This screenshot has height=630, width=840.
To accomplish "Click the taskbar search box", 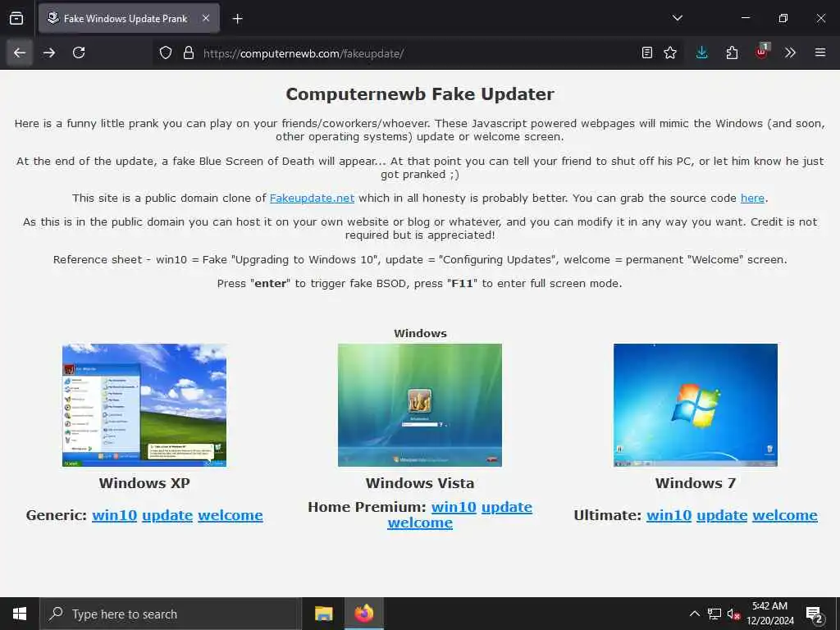I will pyautogui.click(x=171, y=614).
